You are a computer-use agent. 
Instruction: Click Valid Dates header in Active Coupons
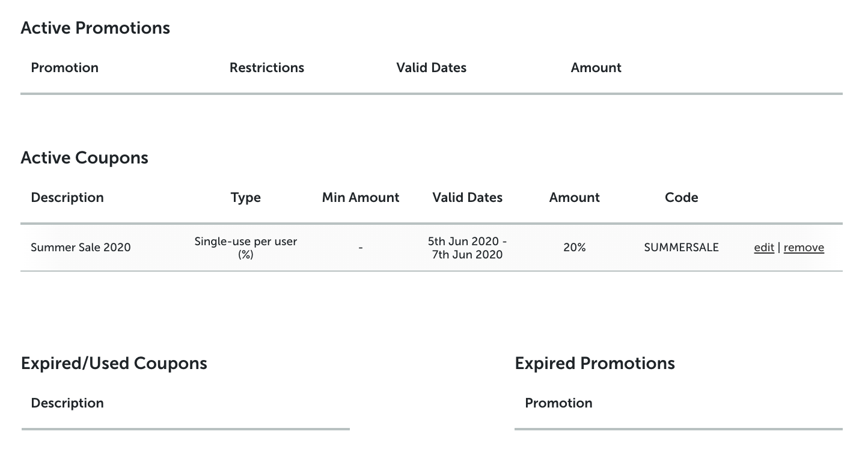tap(468, 198)
